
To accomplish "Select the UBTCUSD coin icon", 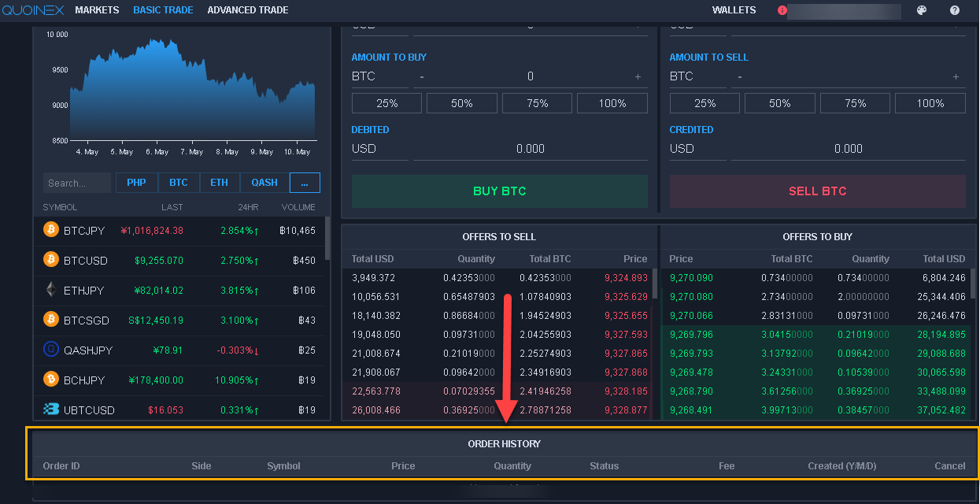I will tap(51, 409).
